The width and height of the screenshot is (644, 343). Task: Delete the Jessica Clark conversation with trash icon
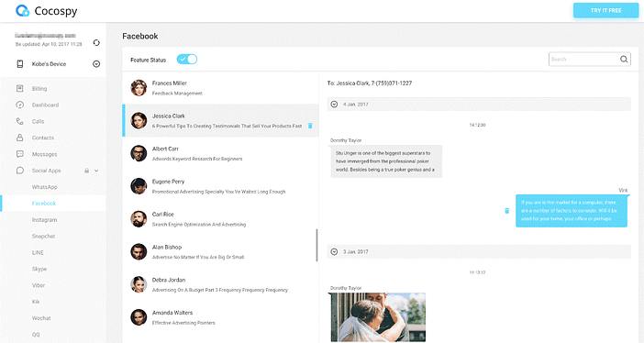pyautogui.click(x=310, y=126)
